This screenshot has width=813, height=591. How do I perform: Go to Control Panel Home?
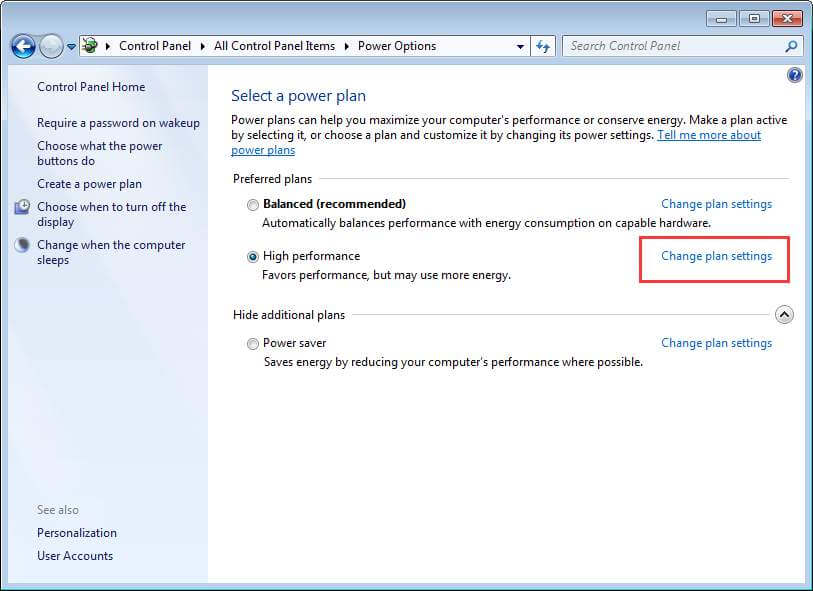tap(91, 87)
